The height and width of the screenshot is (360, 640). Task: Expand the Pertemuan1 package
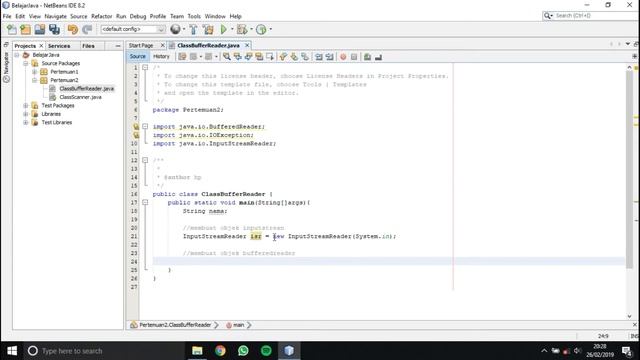pos(35,72)
